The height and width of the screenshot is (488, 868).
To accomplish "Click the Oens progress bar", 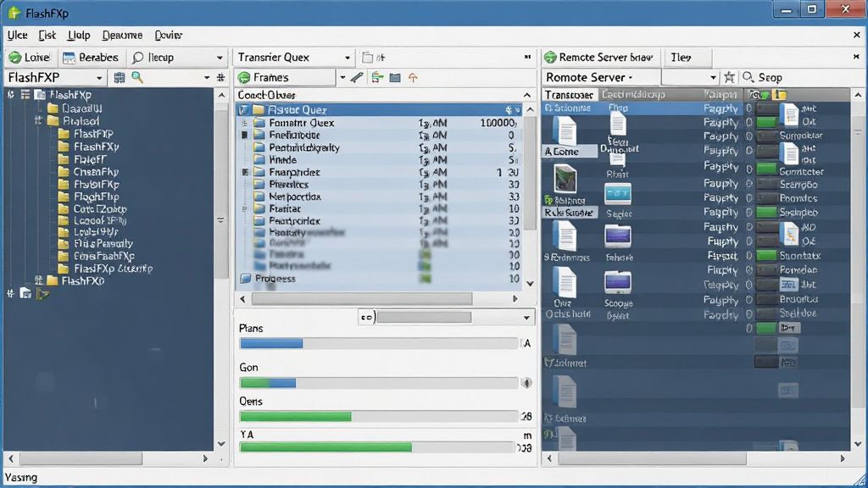I will click(x=379, y=416).
